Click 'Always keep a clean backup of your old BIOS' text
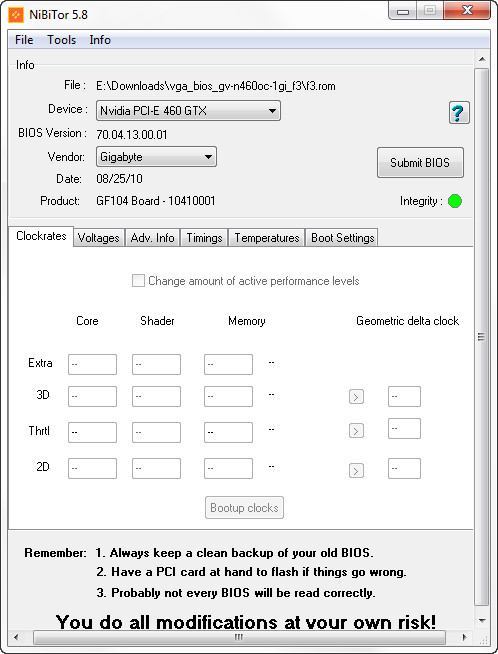This screenshot has width=498, height=654. point(241,553)
